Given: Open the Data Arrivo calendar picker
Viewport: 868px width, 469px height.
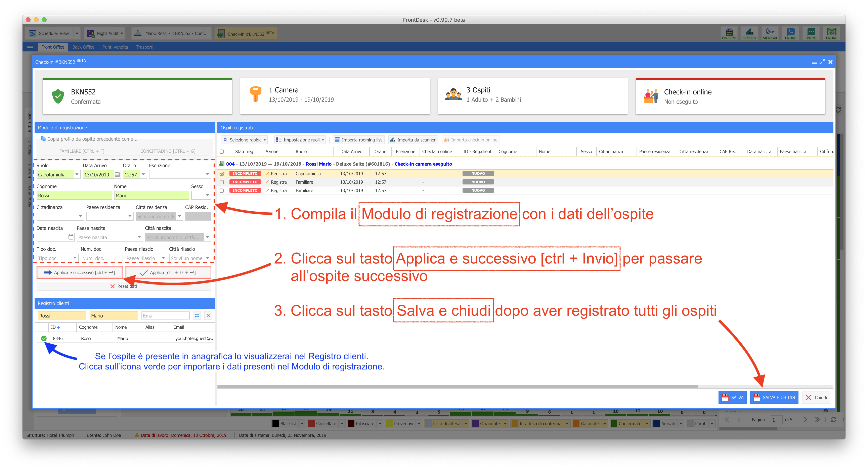Looking at the screenshot, I should pyautogui.click(x=117, y=175).
